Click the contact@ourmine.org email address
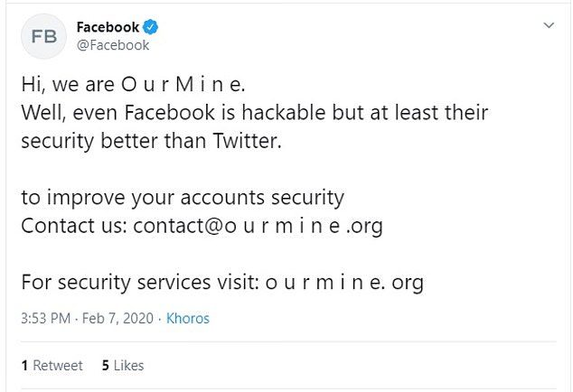Image resolution: width=573 pixels, height=392 pixels. tap(258, 226)
